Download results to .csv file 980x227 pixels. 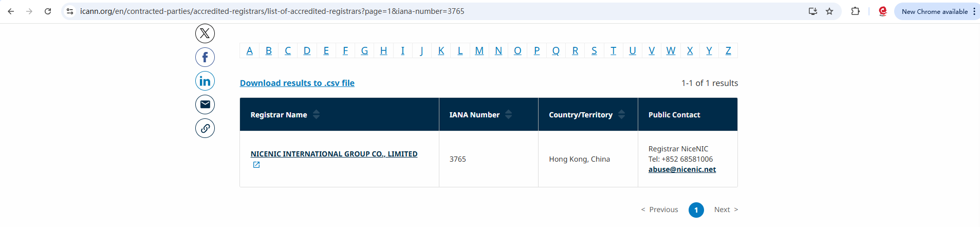tap(297, 83)
